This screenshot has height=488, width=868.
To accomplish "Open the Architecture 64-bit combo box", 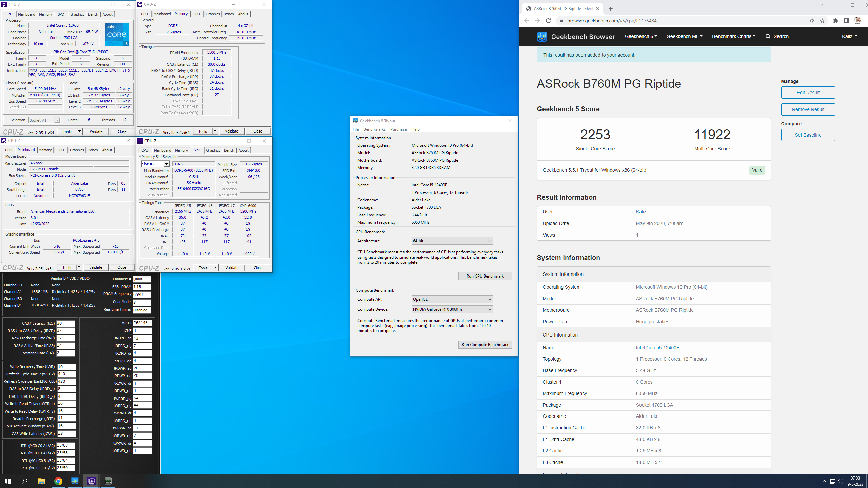I will 452,241.
